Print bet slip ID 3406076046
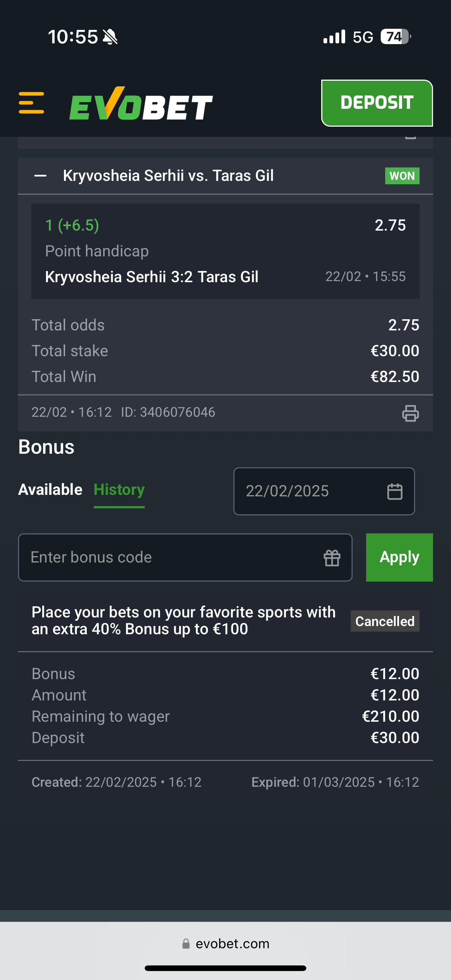 (x=410, y=413)
